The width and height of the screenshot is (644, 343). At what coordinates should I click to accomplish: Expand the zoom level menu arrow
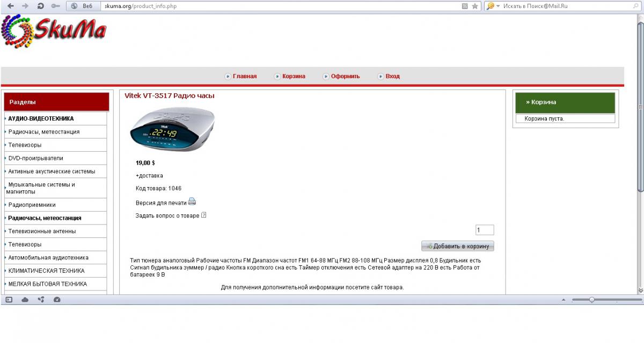point(563,300)
